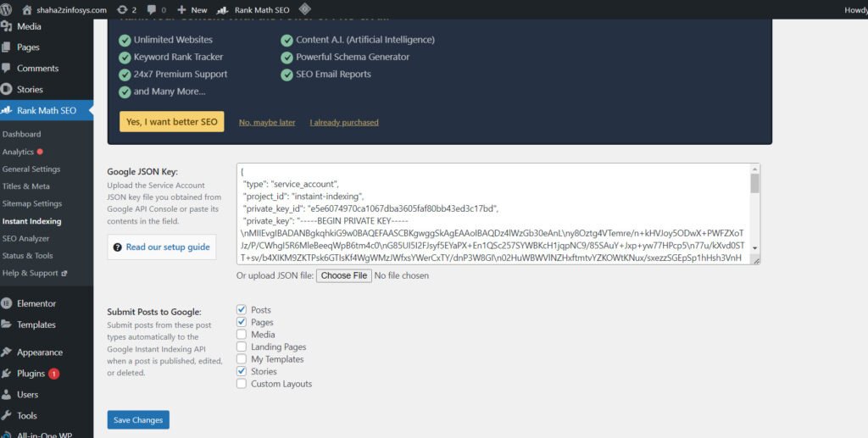Open Help & Support submenu item

point(31,273)
